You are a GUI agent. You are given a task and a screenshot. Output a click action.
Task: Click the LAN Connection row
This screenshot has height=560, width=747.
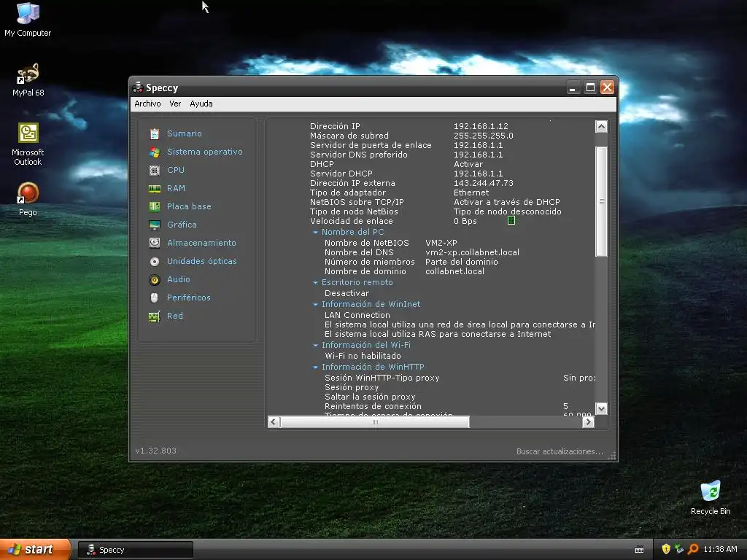point(357,315)
